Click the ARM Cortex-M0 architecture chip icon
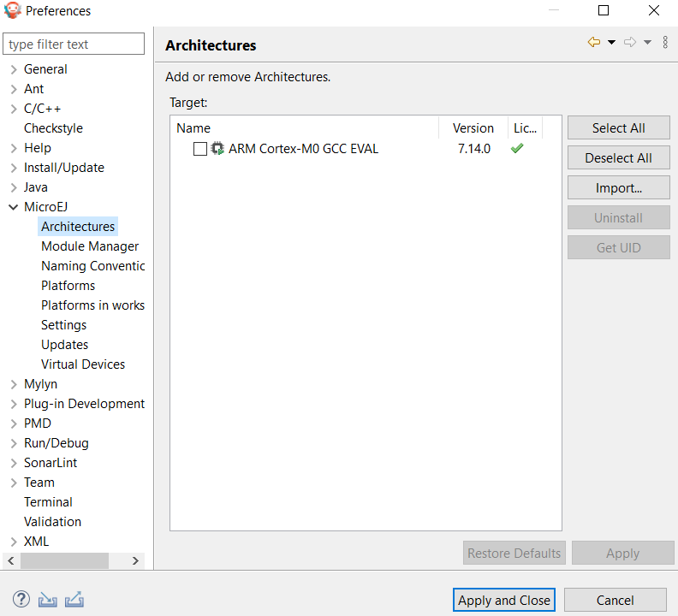 217,149
